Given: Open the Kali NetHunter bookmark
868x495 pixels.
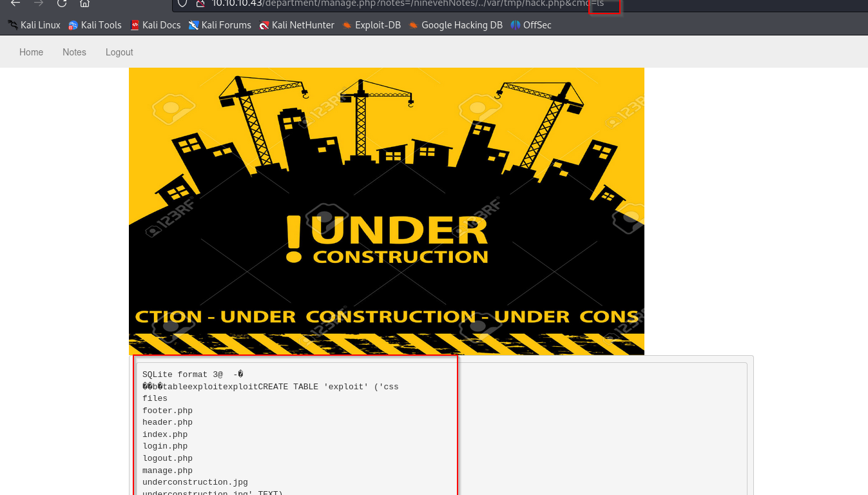Looking at the screenshot, I should coord(296,25).
